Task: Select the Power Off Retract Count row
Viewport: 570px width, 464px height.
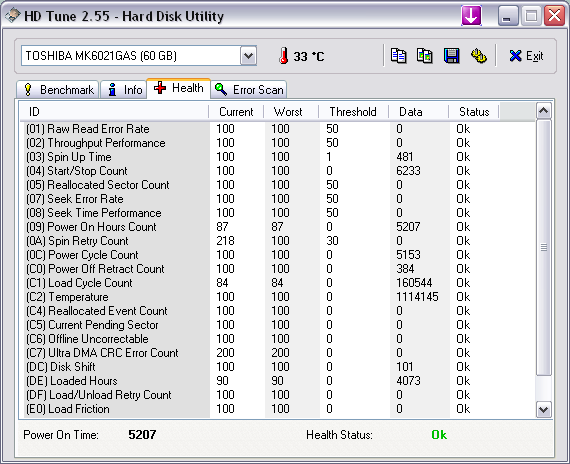Action: point(278,269)
